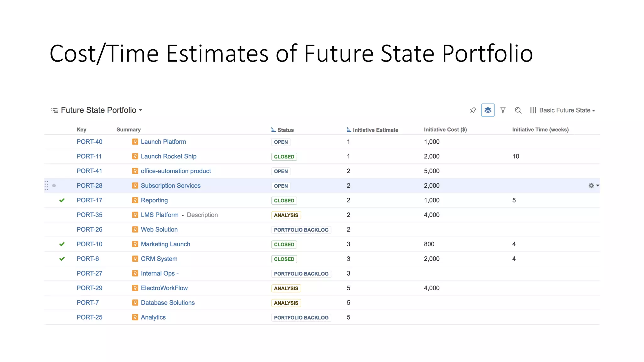Image resolution: width=644 pixels, height=362 pixels.
Task: Click the green checkmark on PORT-6 row
Action: (62, 259)
